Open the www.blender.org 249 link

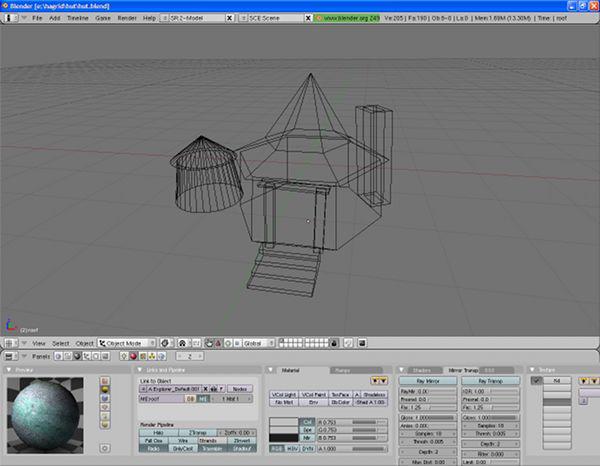point(348,18)
